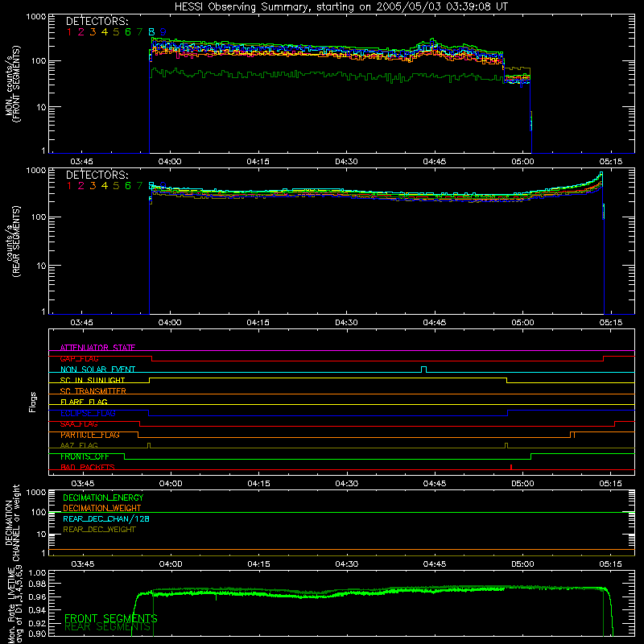Click detector 2 legend number in rear segments plot

(x=81, y=186)
